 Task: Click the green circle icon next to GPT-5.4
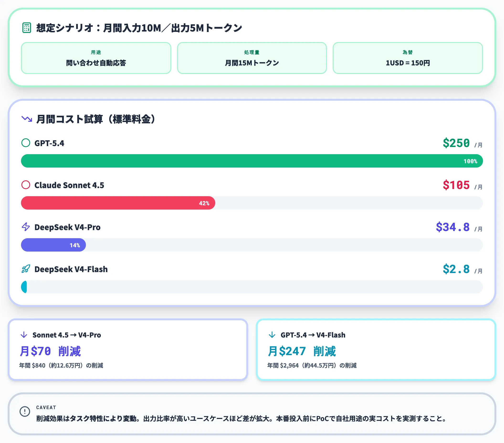click(x=26, y=143)
